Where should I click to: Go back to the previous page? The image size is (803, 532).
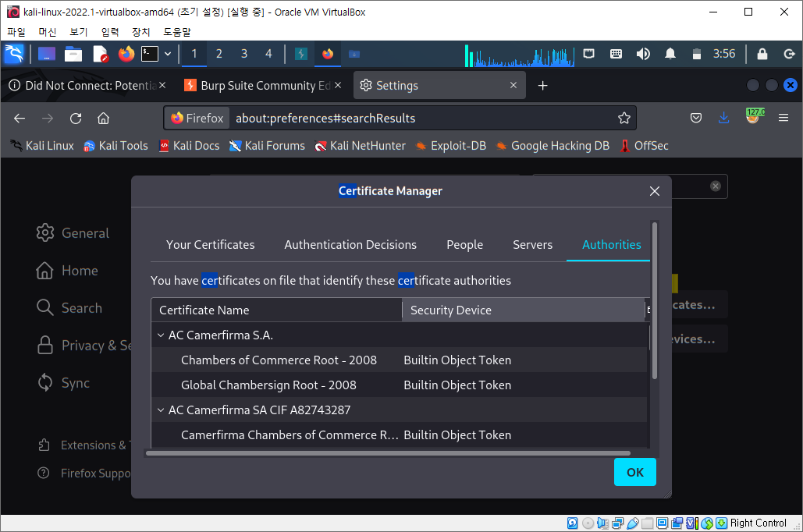20,119
